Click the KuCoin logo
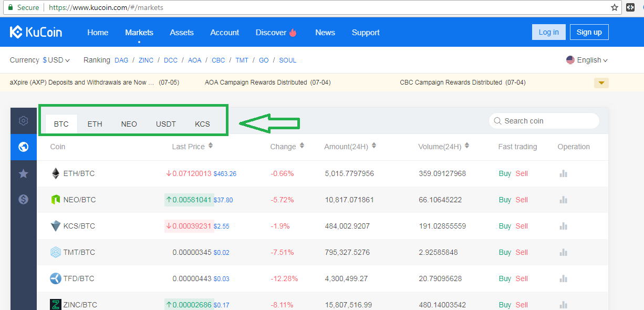This screenshot has height=310, width=644. tap(36, 32)
